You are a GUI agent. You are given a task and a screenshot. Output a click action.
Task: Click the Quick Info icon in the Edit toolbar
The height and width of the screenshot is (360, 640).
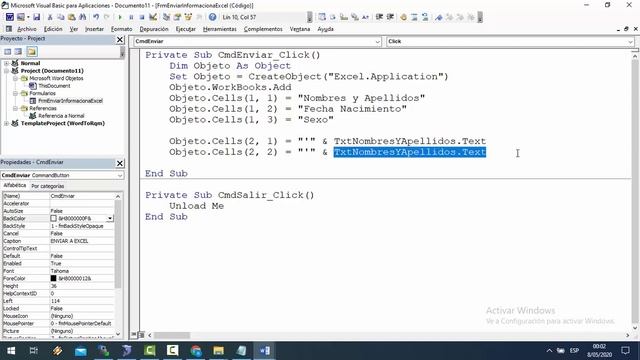344,17
